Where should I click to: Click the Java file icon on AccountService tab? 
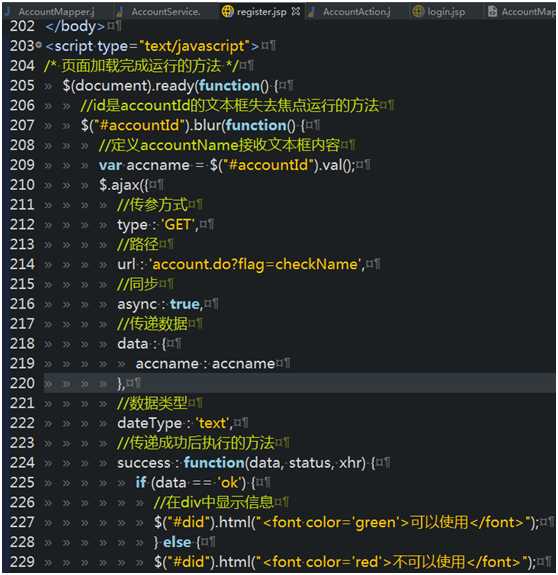tap(120, 12)
